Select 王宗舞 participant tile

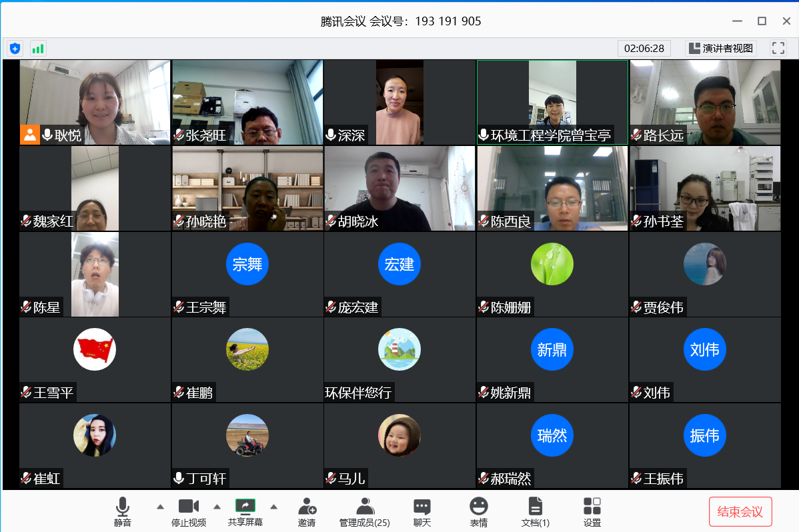click(247, 274)
